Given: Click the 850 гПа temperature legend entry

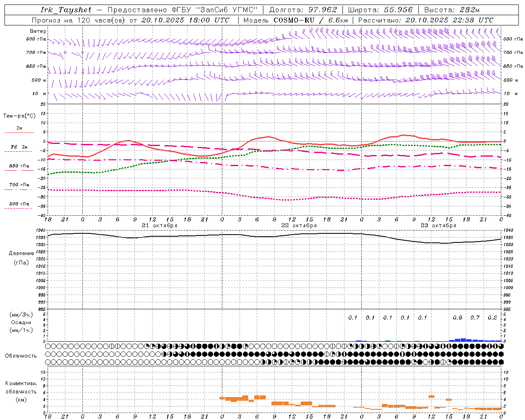Looking at the screenshot, I should 19,166.
